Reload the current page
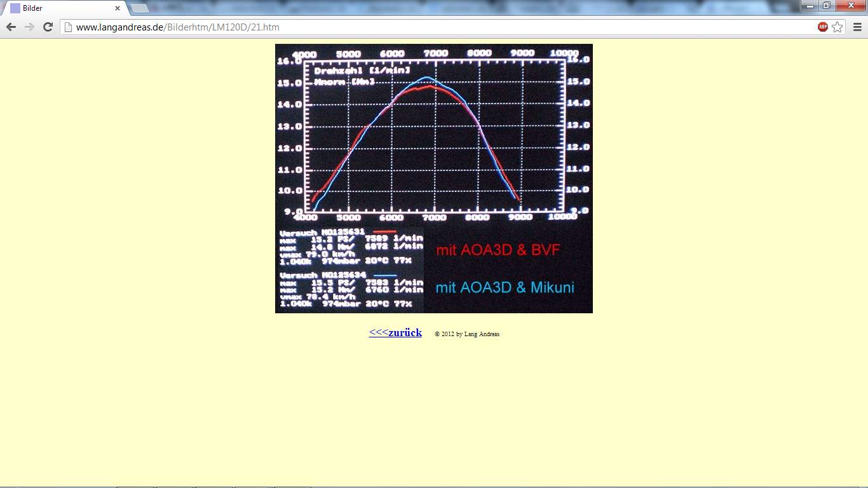The height and width of the screenshot is (488, 868). coord(48,27)
